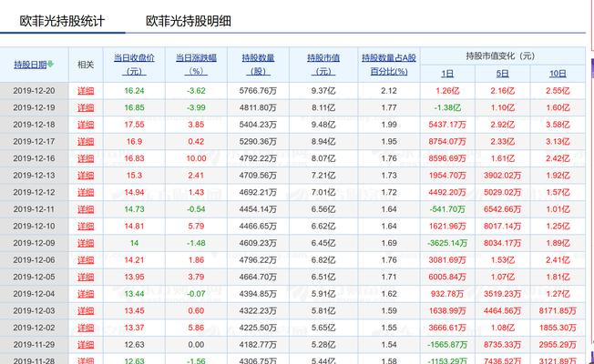Image resolution: width=594 pixels, height=364 pixels.
Task: Sort by 1日 market value change
Action: coord(447,74)
